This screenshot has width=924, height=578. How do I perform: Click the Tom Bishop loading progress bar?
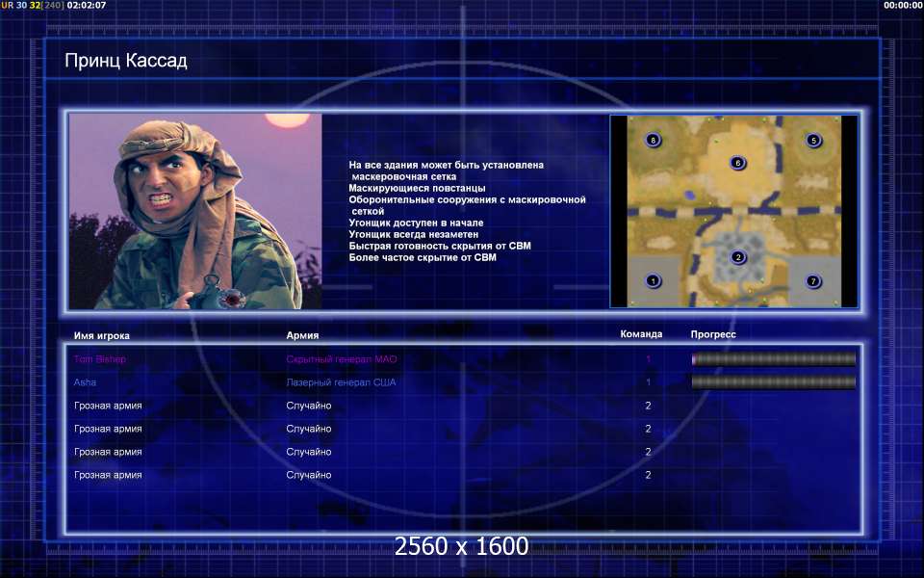[x=774, y=358]
